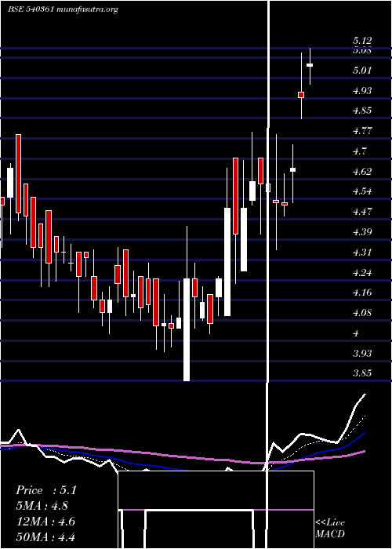Viewport: 392px width, 549px height.
Task: Click the 4.7 price axis label
Action: [x=359, y=151]
